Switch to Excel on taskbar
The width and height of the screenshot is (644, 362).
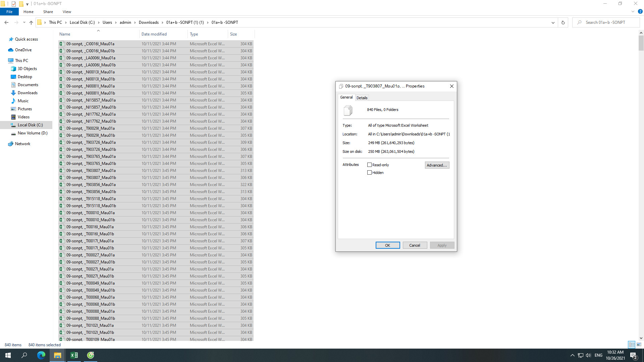(x=74, y=355)
